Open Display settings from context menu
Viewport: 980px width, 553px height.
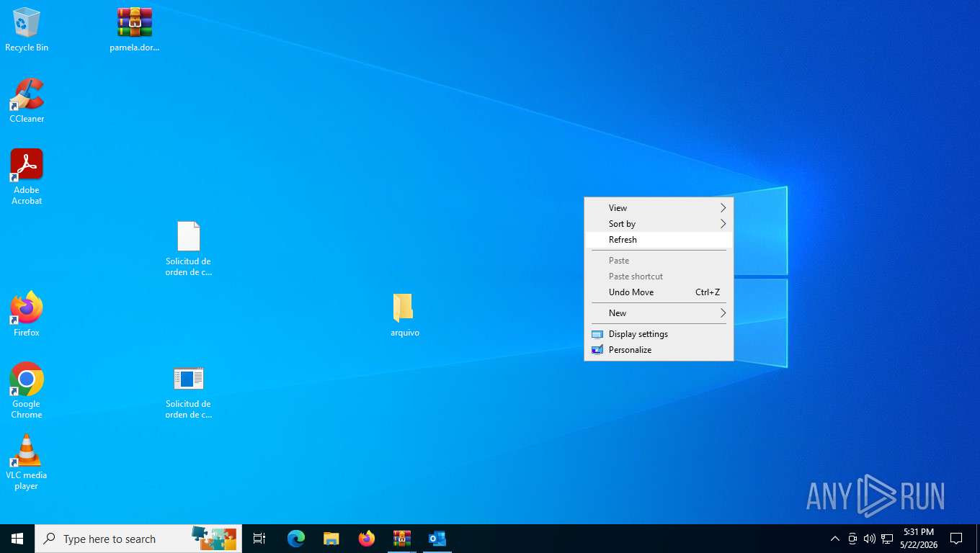coord(659,334)
